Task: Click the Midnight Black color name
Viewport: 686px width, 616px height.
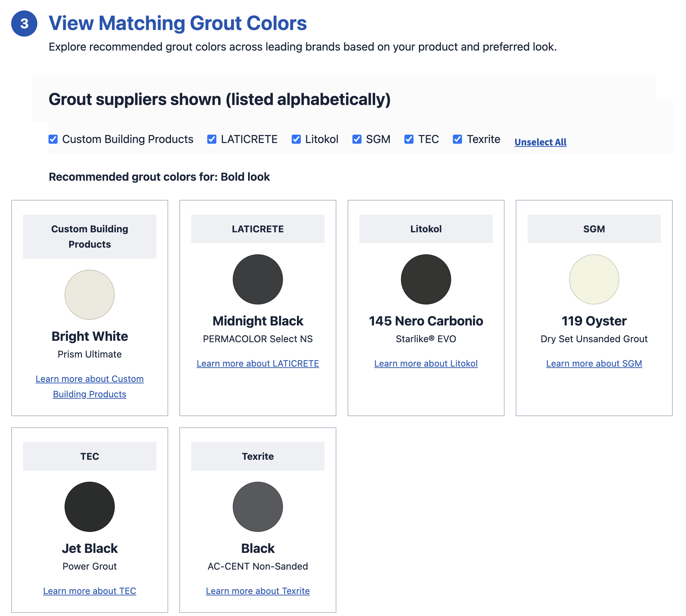Action: [258, 321]
